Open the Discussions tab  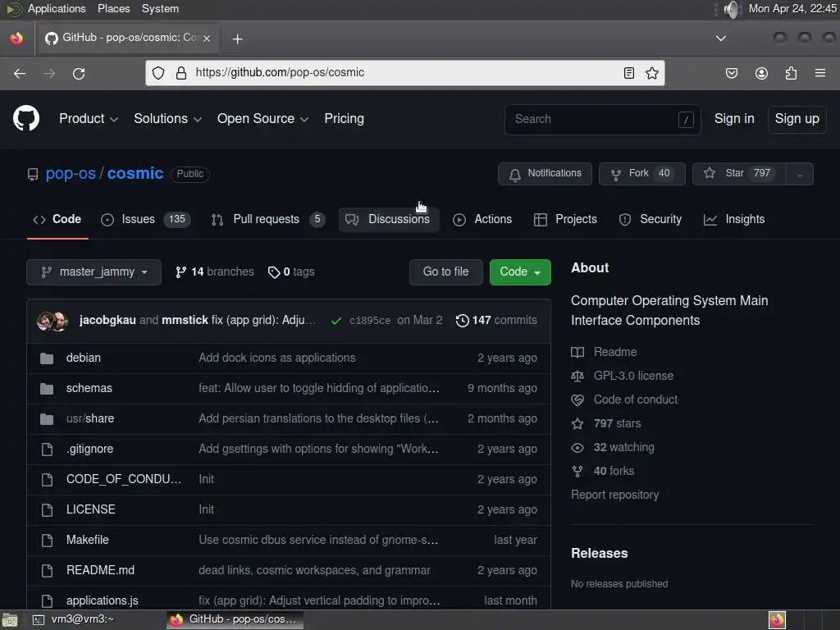click(x=388, y=220)
